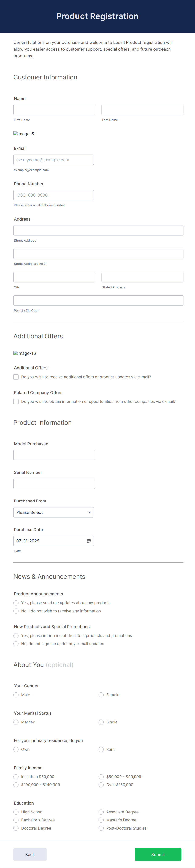Select Female gender radio button
This screenshot has height=868, width=195.
tap(101, 695)
